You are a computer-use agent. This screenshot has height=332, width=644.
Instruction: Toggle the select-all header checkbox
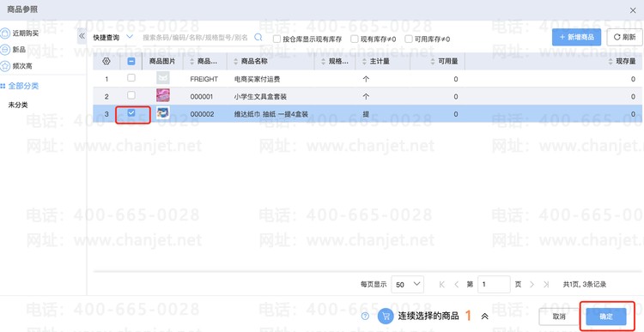click(x=131, y=61)
